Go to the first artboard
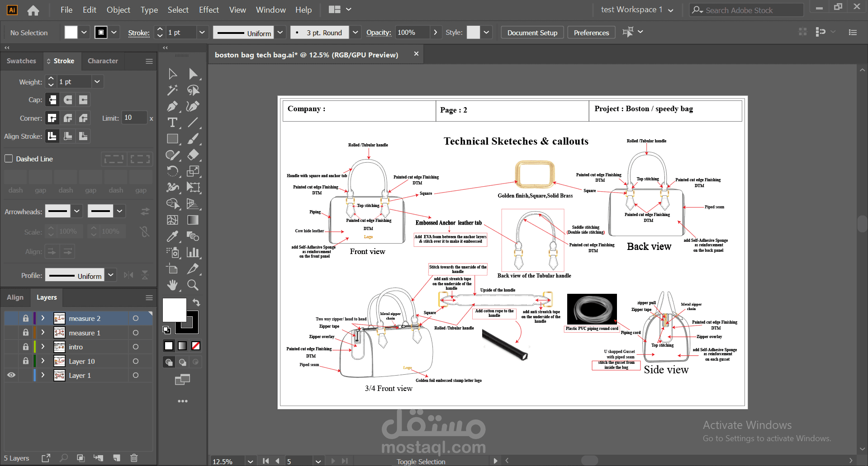 click(266, 461)
